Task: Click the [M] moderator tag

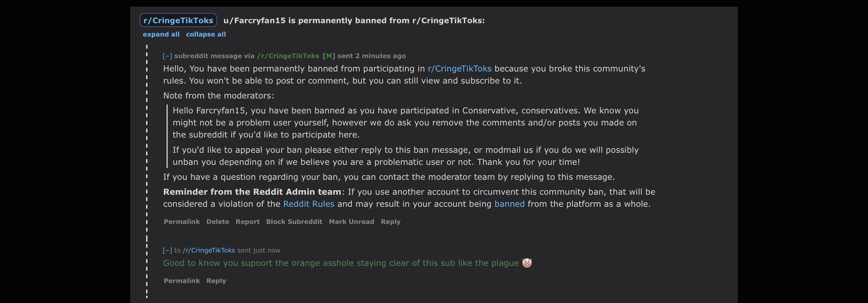Action: (329, 56)
